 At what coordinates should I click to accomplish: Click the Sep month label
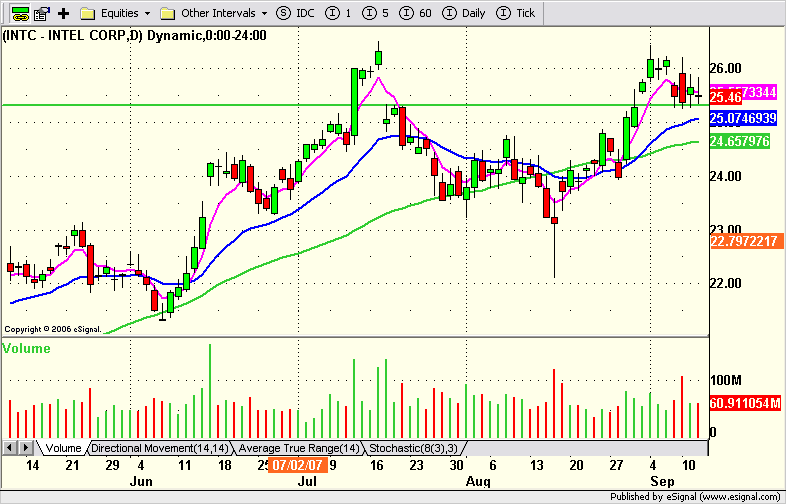pyautogui.click(x=662, y=481)
